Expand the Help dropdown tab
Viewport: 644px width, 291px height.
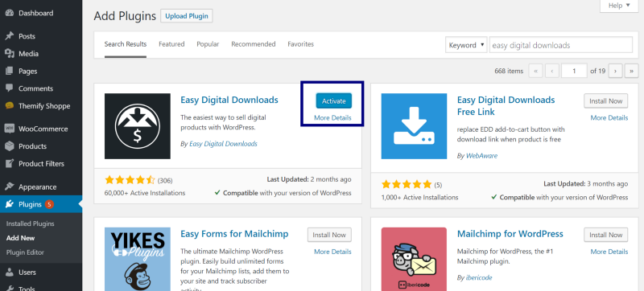(x=619, y=6)
